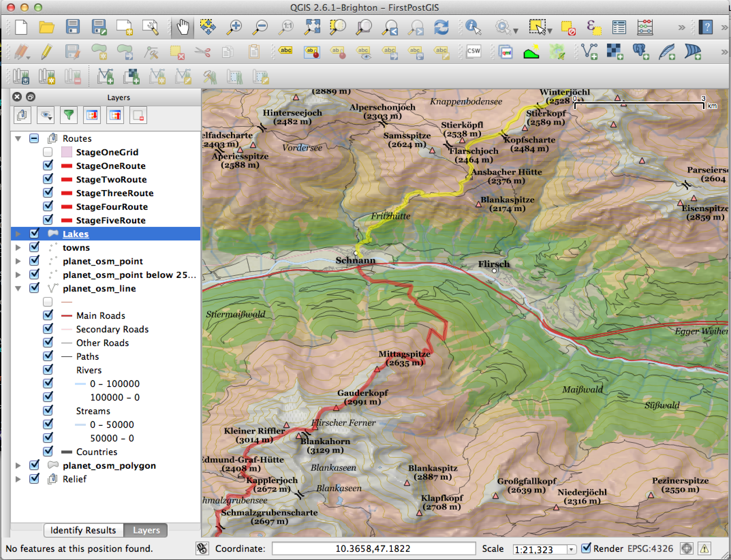Uncheck the StageOneRoute layer
731x560 pixels.
pyautogui.click(x=48, y=166)
